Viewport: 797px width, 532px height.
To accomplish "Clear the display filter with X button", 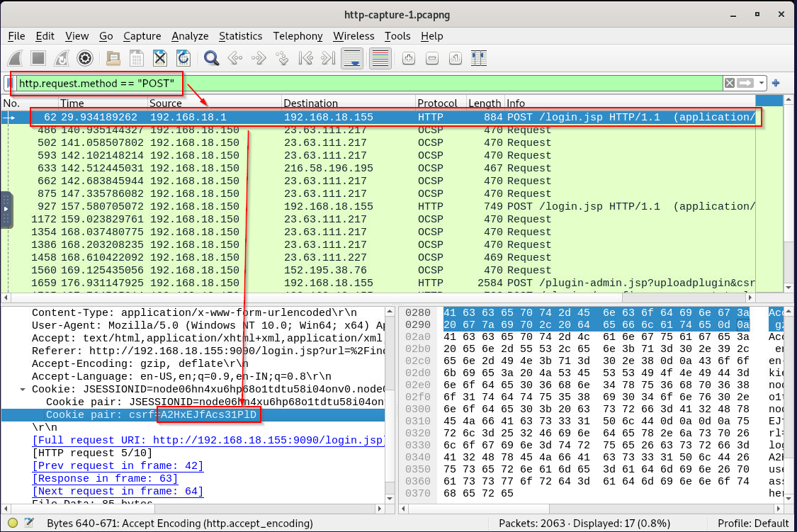I will pyautogui.click(x=729, y=84).
